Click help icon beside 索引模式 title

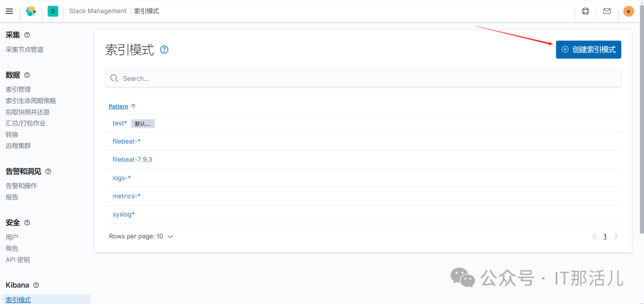(165, 50)
